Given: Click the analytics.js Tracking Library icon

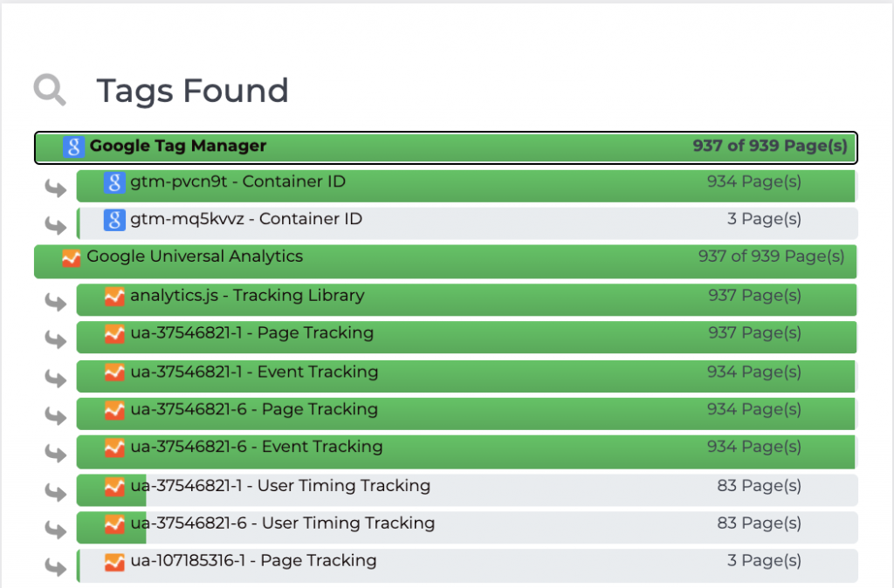Looking at the screenshot, I should (x=114, y=297).
